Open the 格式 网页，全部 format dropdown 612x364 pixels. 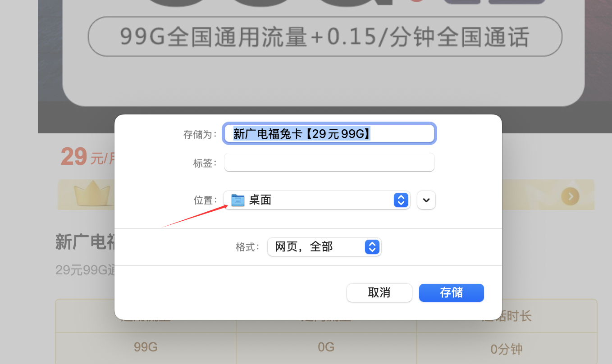point(324,247)
